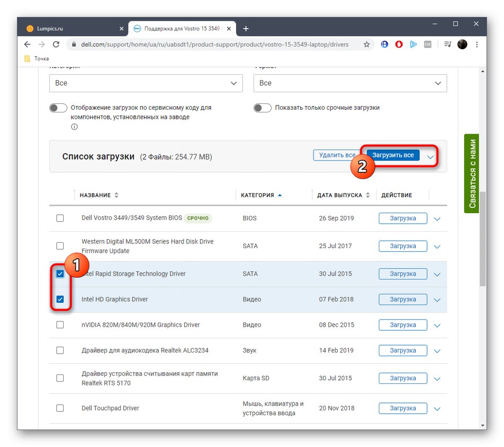Open the Точка bookmark folder
This screenshot has width=504, height=447.
pos(37,58)
